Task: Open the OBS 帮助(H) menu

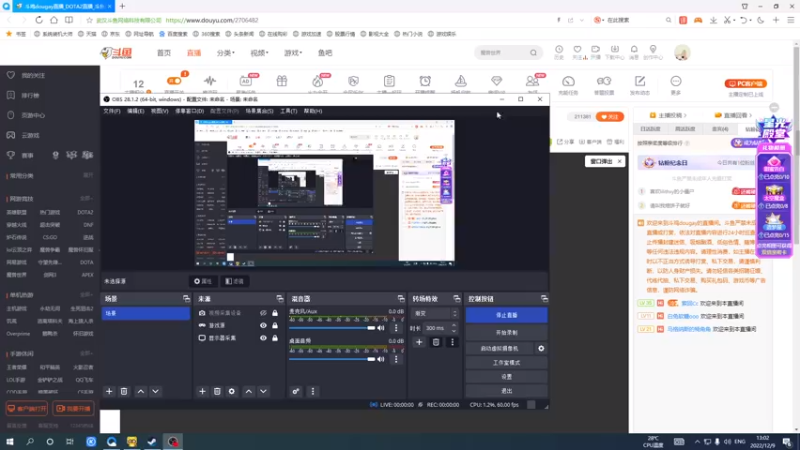Action: [x=313, y=111]
